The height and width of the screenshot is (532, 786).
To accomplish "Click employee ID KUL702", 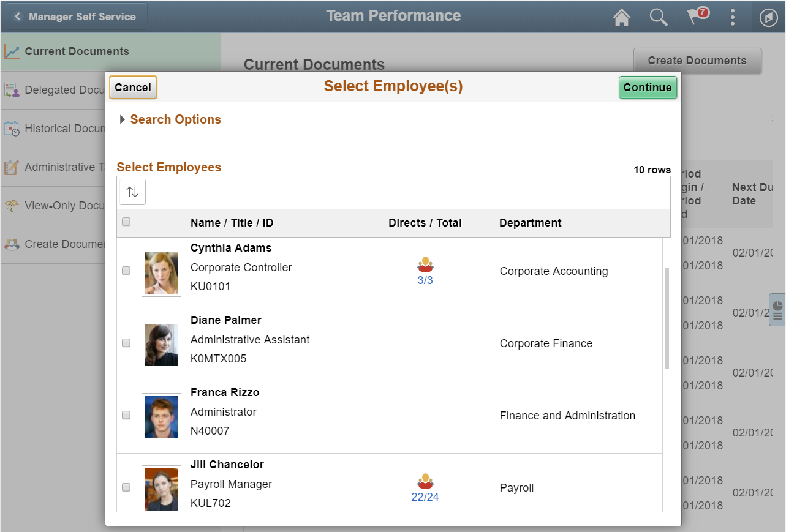I will click(210, 503).
